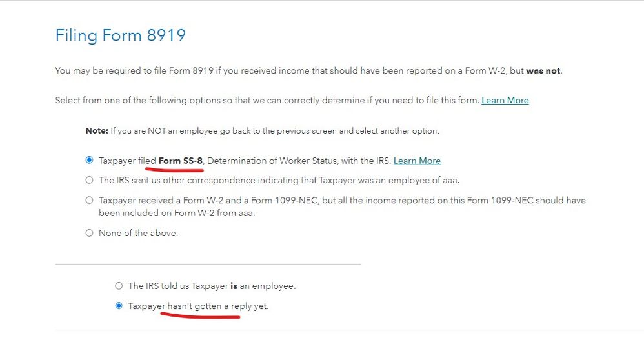Select "Taxpayer hasn't gotten a reply yet" radio
This screenshot has height=340, width=644.
coord(119,306)
